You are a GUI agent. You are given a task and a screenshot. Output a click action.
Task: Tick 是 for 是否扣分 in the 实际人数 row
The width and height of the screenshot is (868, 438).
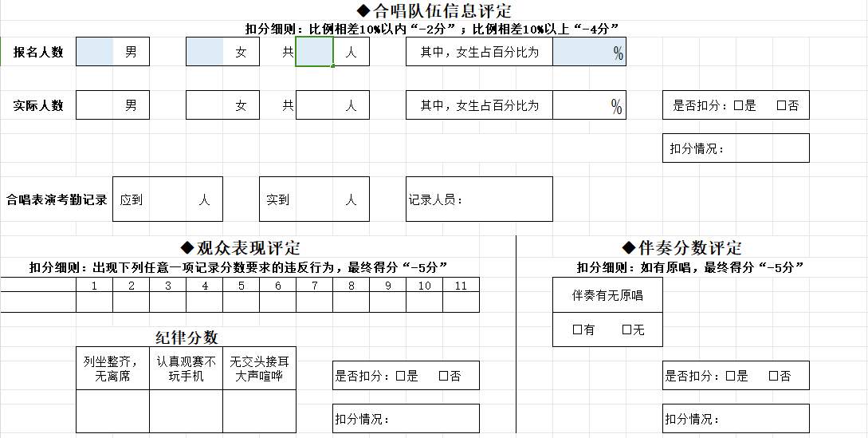point(738,105)
